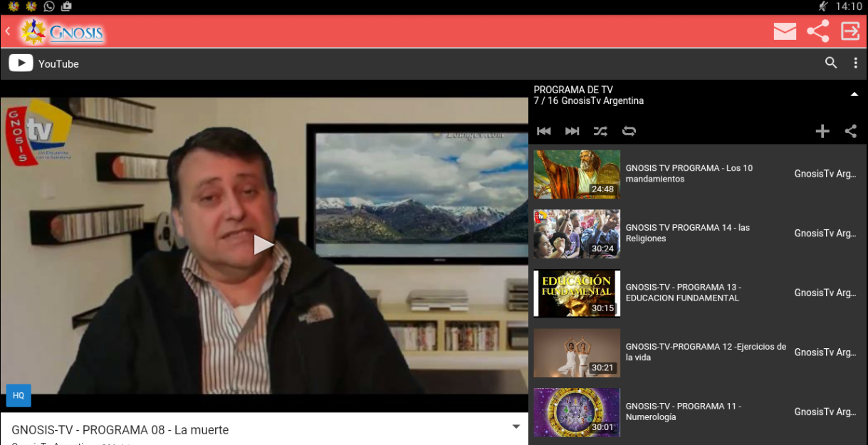The width and height of the screenshot is (868, 445).
Task: Tap GnosisTv Arg channel on Los 10 mandamientos row
Action: (825, 174)
